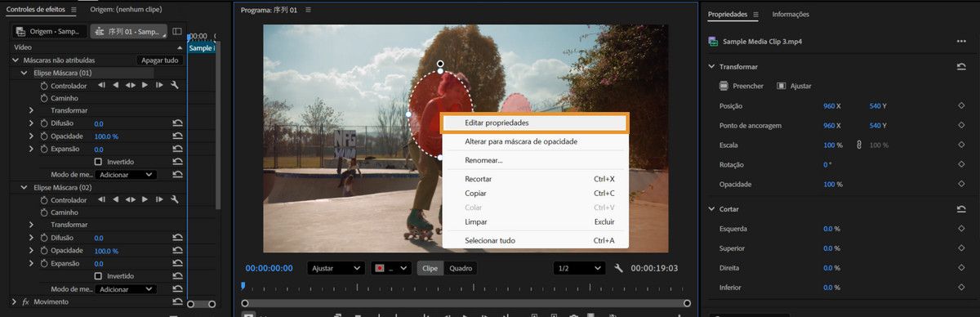Toggle Caminho stopwatch for Elipse Máscara (02)
Screen dimensions: 980x317
pos(44,212)
